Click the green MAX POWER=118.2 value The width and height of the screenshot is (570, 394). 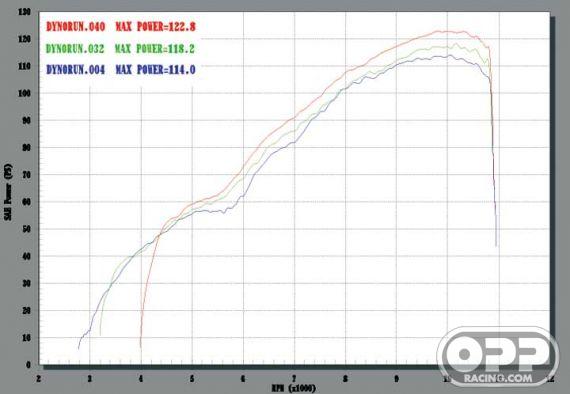coord(155,48)
